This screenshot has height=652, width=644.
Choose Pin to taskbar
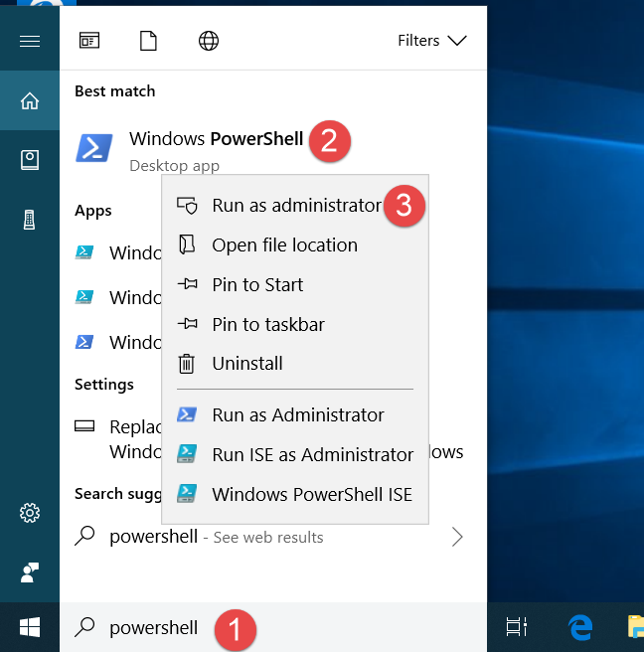[x=295, y=324]
